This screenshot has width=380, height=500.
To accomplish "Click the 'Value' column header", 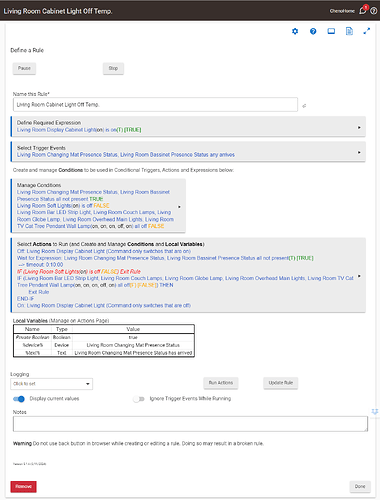I will click(133, 329).
